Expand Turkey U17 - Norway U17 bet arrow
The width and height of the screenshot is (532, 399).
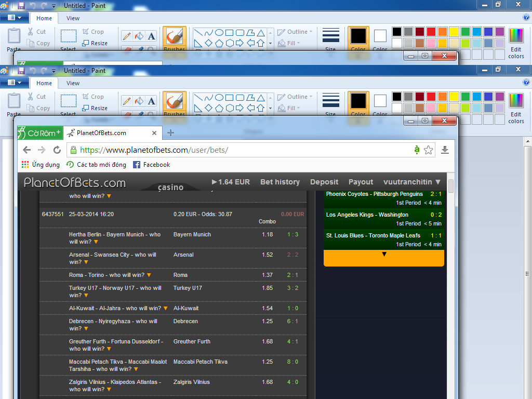(86, 296)
